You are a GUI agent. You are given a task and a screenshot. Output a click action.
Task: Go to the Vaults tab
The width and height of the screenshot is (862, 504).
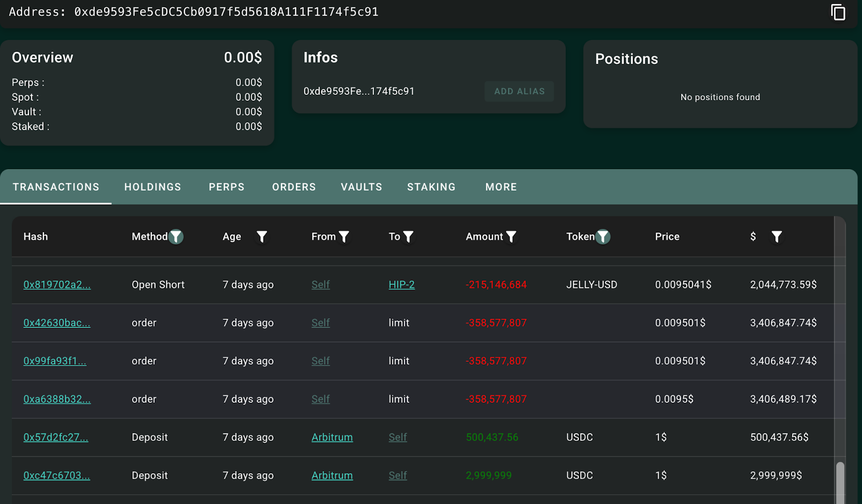coord(362,187)
